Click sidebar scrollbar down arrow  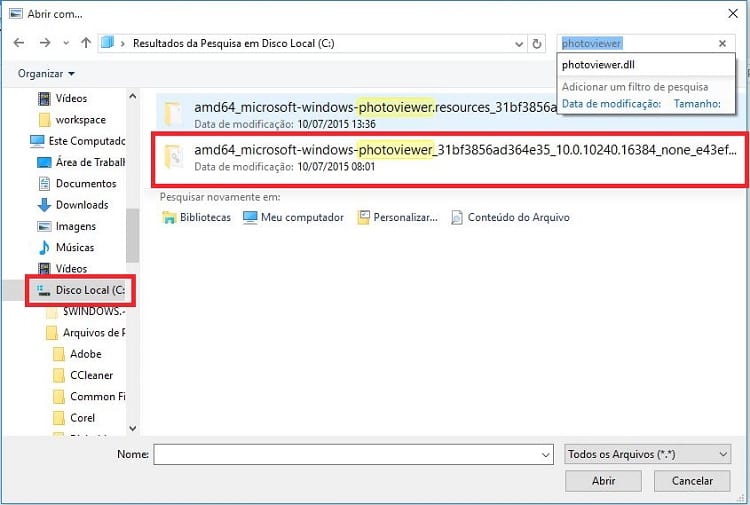133,428
